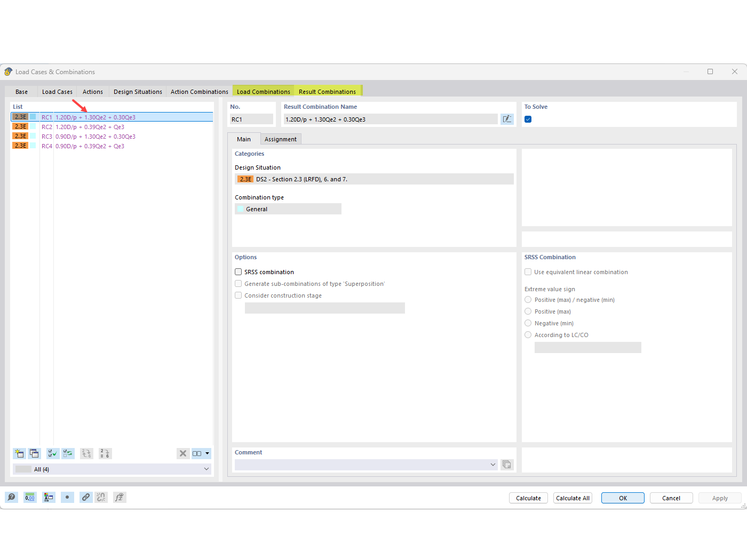Select the Main sub-tab
This screenshot has height=560, width=747.
(x=244, y=139)
